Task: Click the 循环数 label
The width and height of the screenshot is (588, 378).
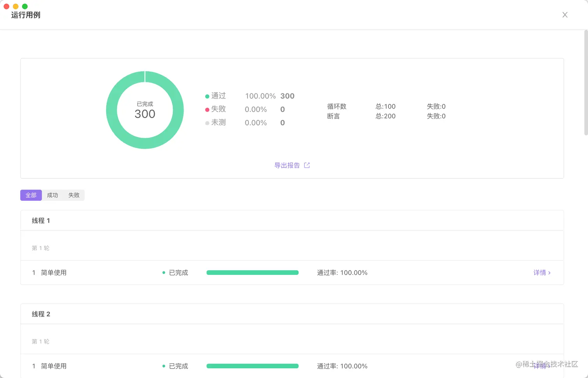Action: [336, 106]
